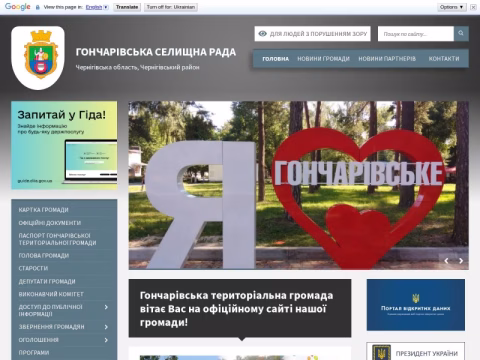Open Президент України banner
Screen dimensions: 480x360
(x=416, y=351)
